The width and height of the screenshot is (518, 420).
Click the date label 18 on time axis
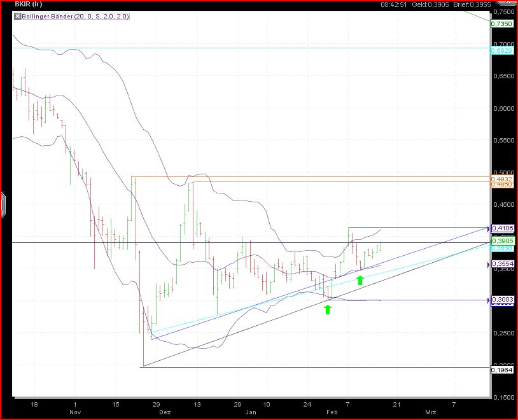34,404
